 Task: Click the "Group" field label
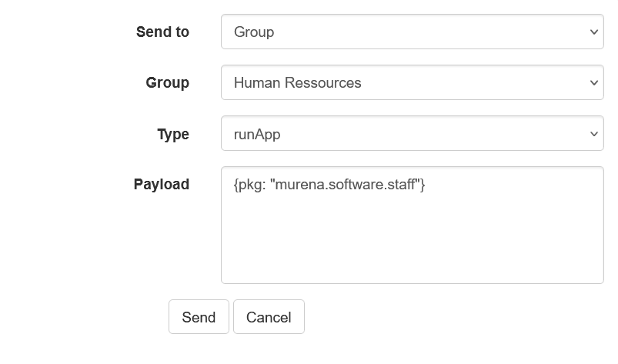tap(167, 82)
